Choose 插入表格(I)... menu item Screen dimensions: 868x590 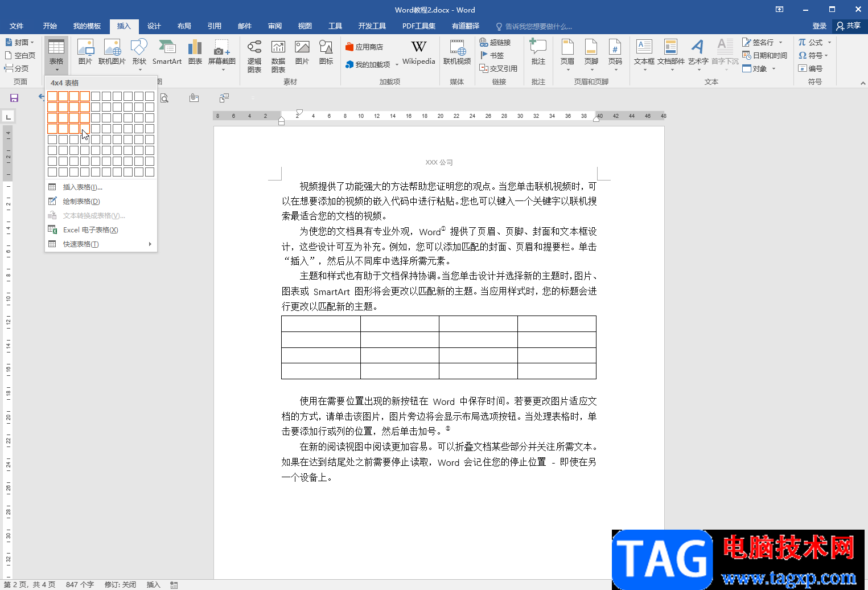pos(101,187)
